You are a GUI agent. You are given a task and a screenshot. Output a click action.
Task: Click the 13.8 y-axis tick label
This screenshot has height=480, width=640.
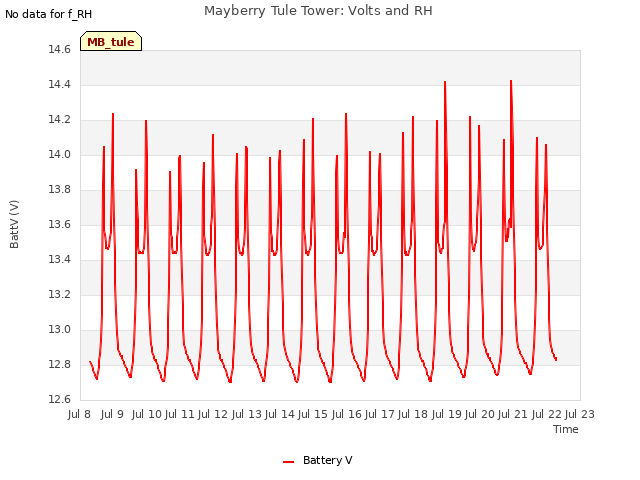(59, 189)
